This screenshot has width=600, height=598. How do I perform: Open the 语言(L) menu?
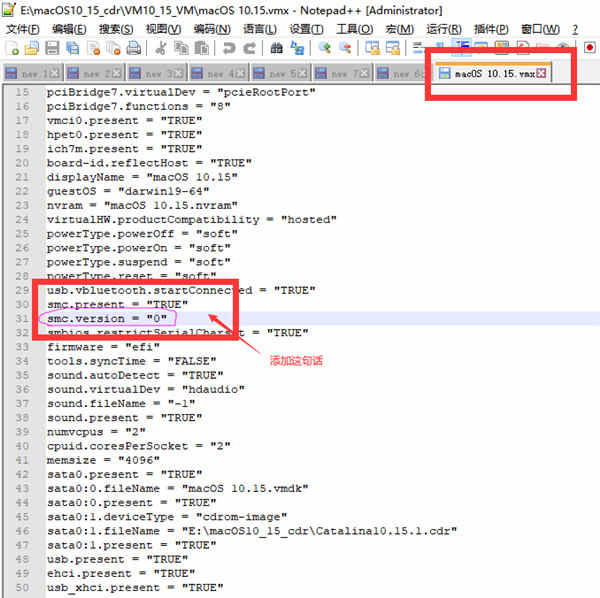[x=260, y=29]
